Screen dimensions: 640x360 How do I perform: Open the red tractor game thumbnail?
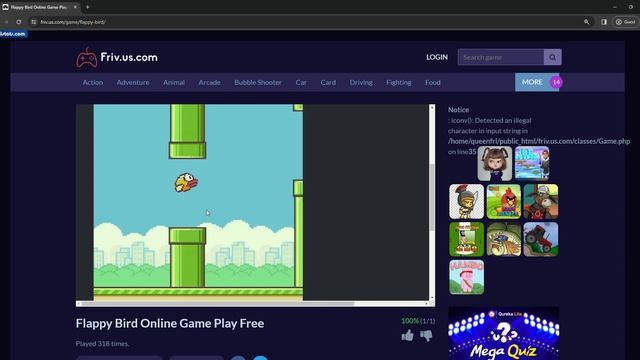point(541,239)
